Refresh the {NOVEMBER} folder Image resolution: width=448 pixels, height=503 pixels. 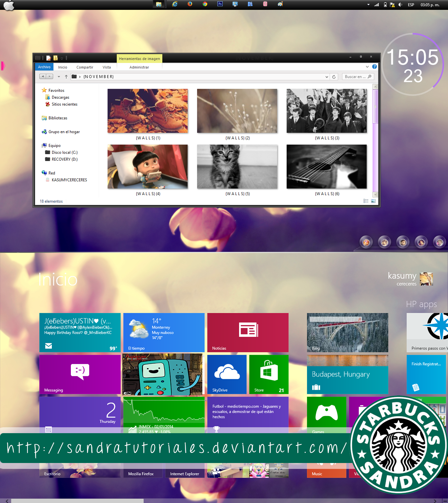tap(334, 77)
